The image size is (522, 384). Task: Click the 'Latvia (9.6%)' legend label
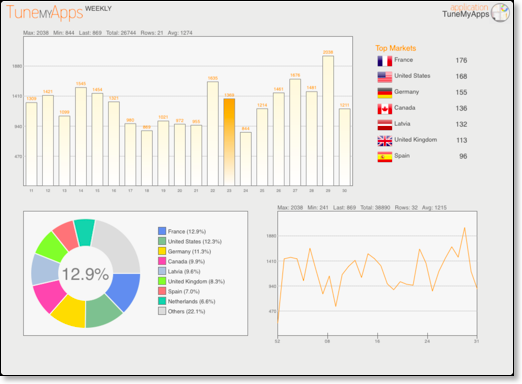(x=184, y=271)
